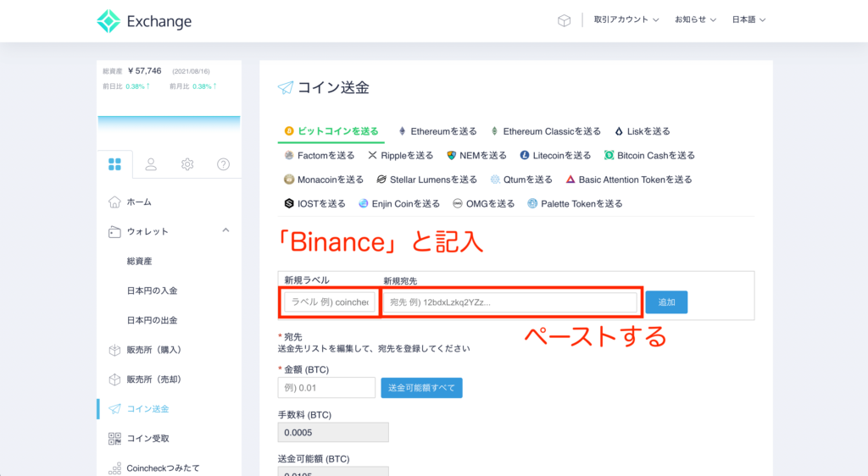This screenshot has height=476, width=868.
Task: Open コイン受取 in the sidebar
Action: coord(147,439)
